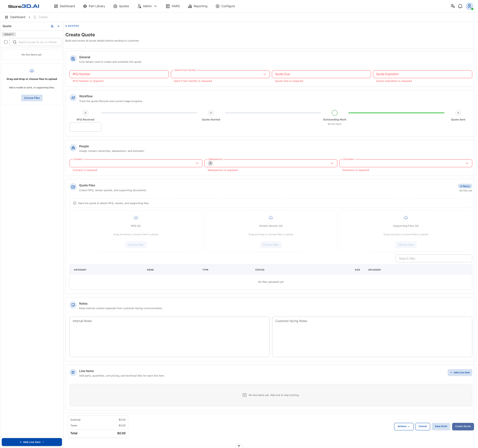Open the language translation icon
Viewport: 478px width, 448px height.
point(453,6)
